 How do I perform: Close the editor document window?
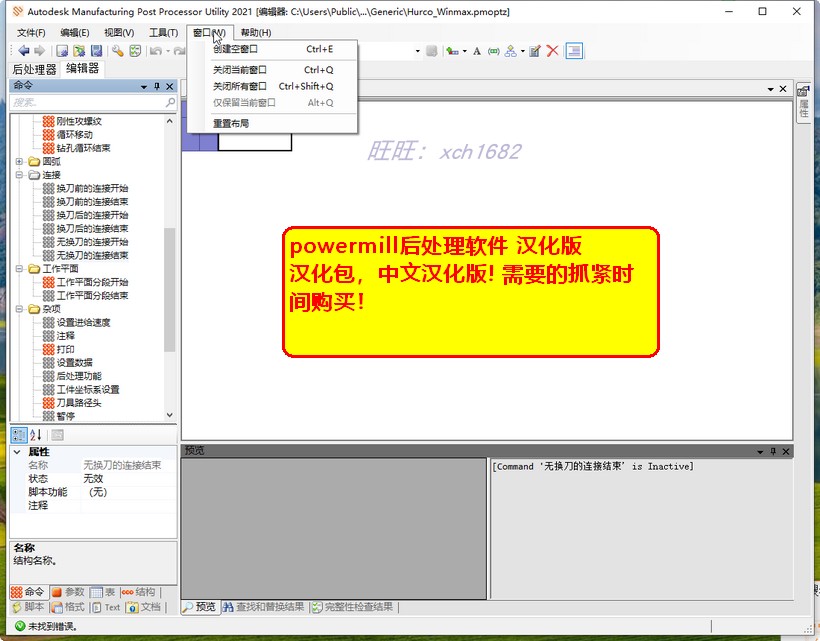(783, 89)
